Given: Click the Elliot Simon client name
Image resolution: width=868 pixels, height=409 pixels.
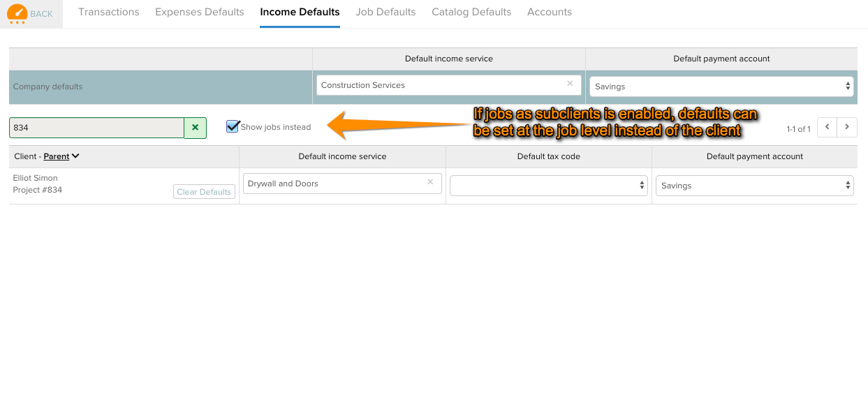Looking at the screenshot, I should (x=36, y=178).
